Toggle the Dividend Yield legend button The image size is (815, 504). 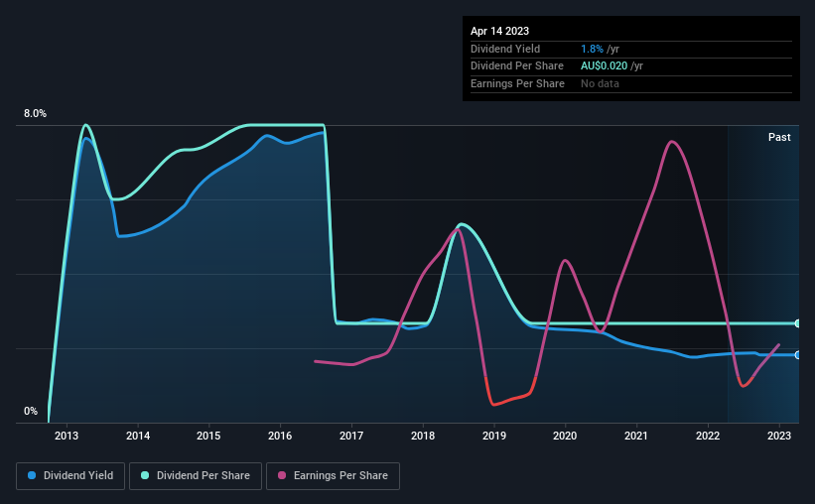coord(70,476)
